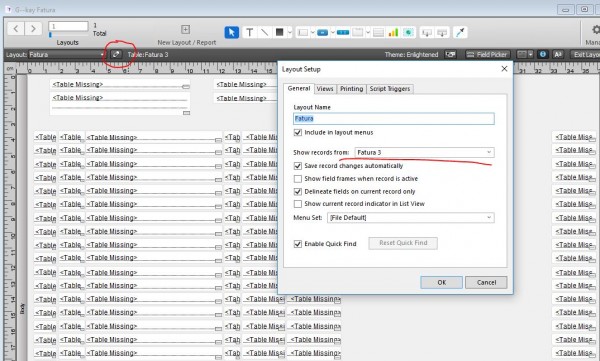
Task: Toggle Delineate fields on current record only
Action: (x=298, y=191)
